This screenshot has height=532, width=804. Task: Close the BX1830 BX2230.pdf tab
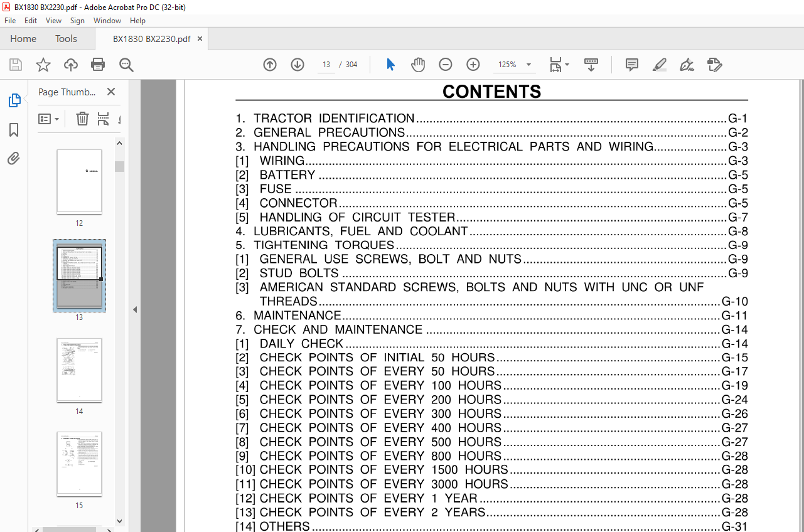coord(200,39)
